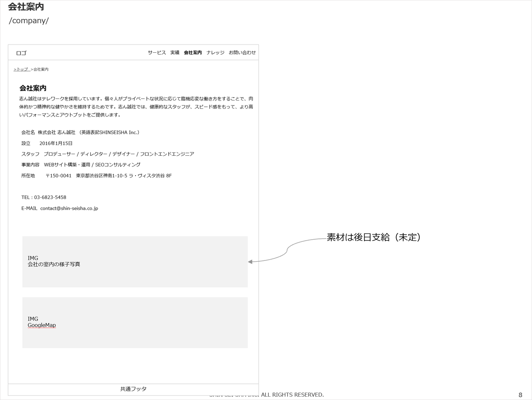Click the 素材は後日支給（未定） annotation text
The height and width of the screenshot is (400, 532).
374,237
